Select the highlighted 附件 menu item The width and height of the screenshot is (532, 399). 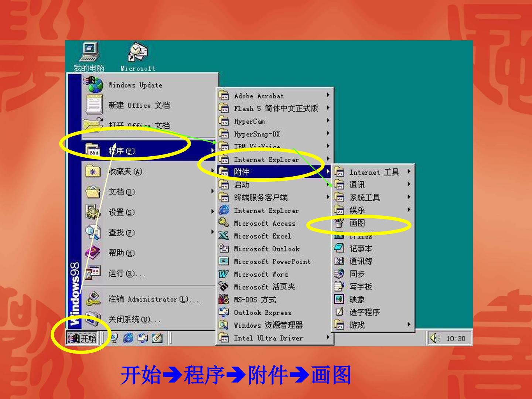[x=275, y=172]
